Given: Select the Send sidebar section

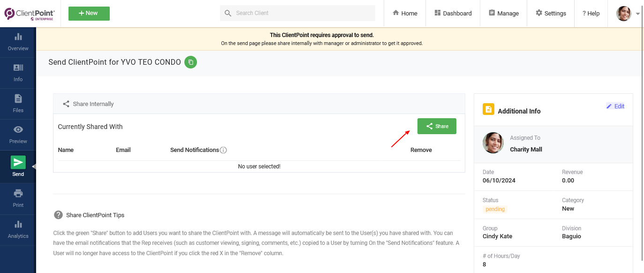Looking at the screenshot, I should click(18, 167).
